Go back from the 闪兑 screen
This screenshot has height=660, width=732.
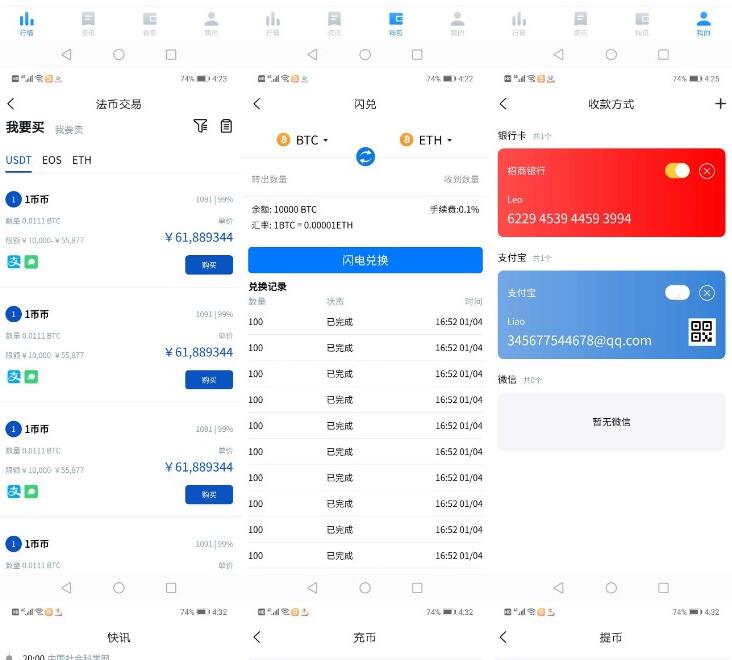tap(257, 104)
